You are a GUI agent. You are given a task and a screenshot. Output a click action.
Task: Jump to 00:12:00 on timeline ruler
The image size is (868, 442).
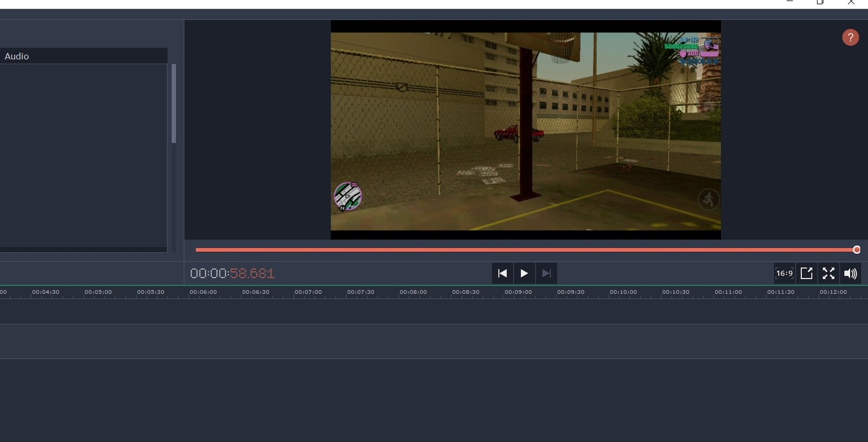[x=833, y=292]
